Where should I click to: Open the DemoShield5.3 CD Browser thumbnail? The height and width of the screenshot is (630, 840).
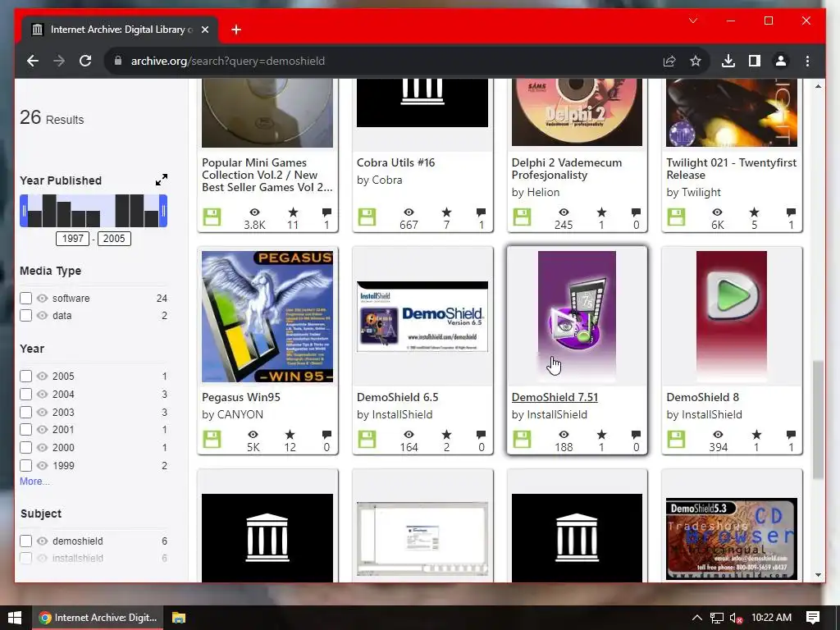[x=731, y=538]
